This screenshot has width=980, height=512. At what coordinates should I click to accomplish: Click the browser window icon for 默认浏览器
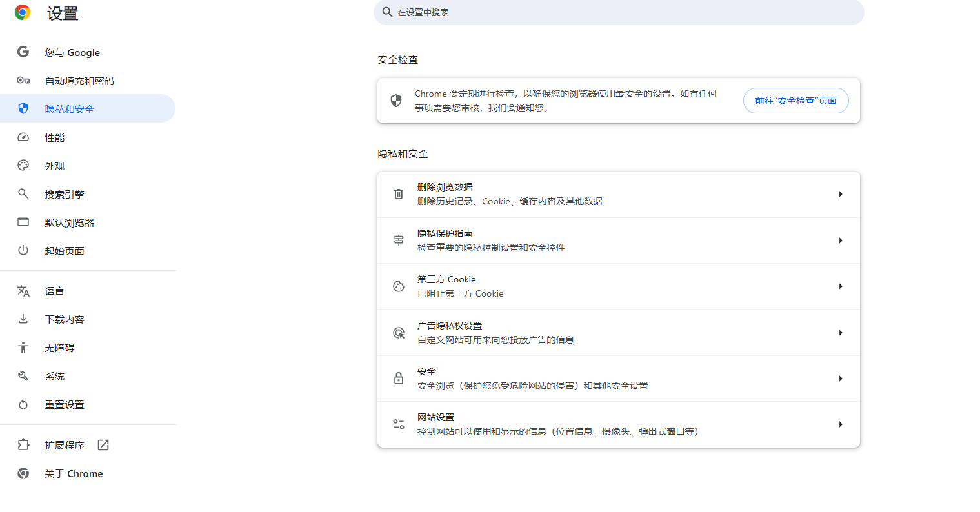(x=23, y=222)
